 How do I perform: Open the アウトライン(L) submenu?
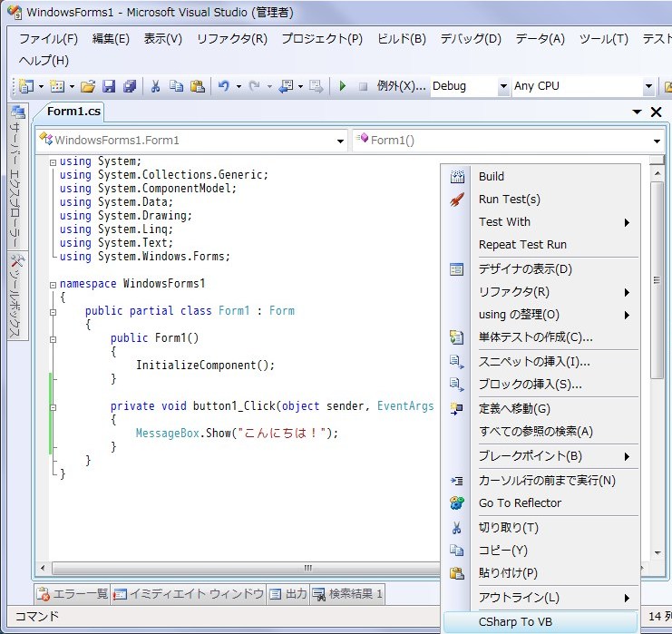(541, 598)
